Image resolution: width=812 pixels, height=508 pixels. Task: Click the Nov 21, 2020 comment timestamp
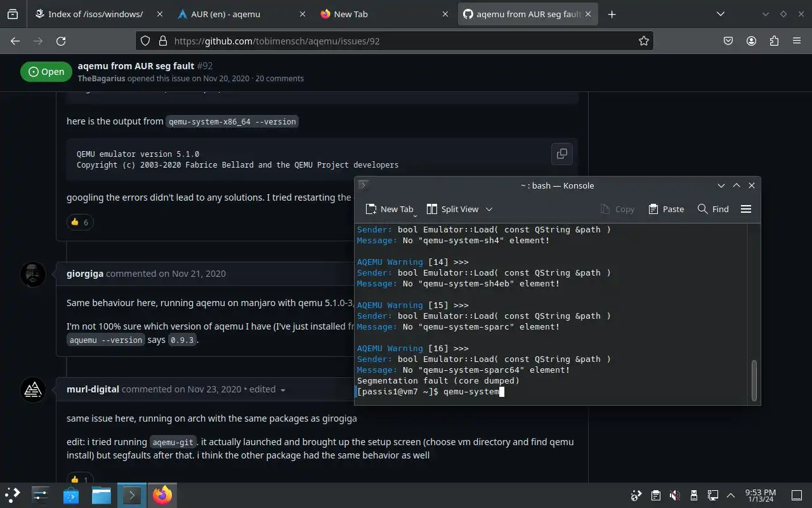[199, 274]
